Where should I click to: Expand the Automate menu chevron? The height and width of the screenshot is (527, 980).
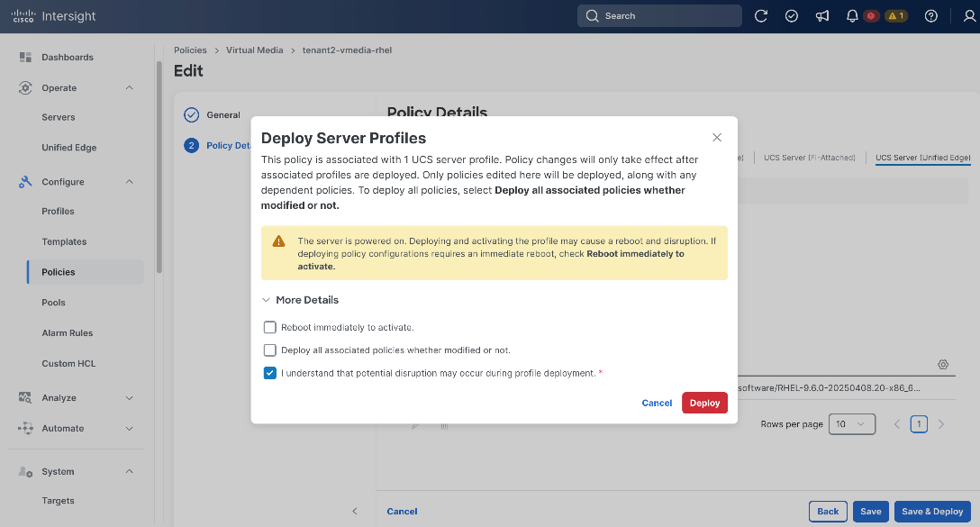130,429
